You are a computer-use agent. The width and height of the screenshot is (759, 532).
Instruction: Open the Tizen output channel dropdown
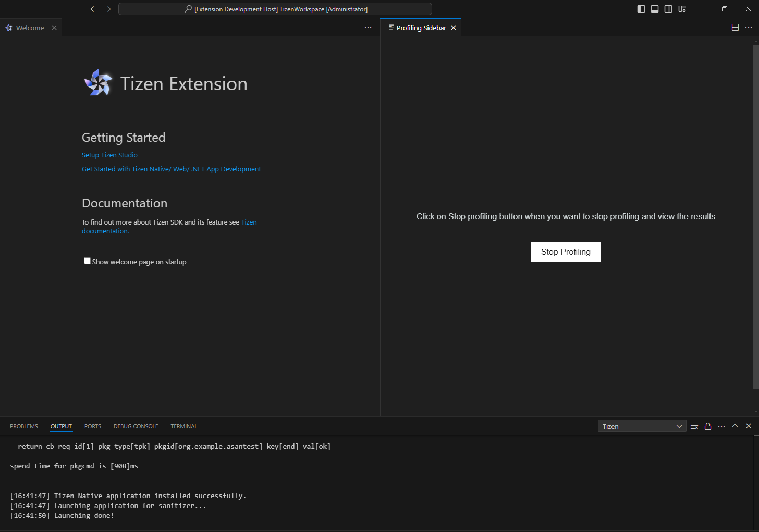coord(641,426)
